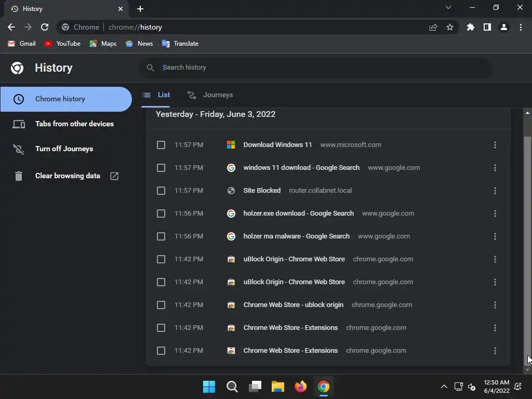Screen dimensions: 532x399
Task: Open the taskbar clock and date
Action: (x=497, y=387)
